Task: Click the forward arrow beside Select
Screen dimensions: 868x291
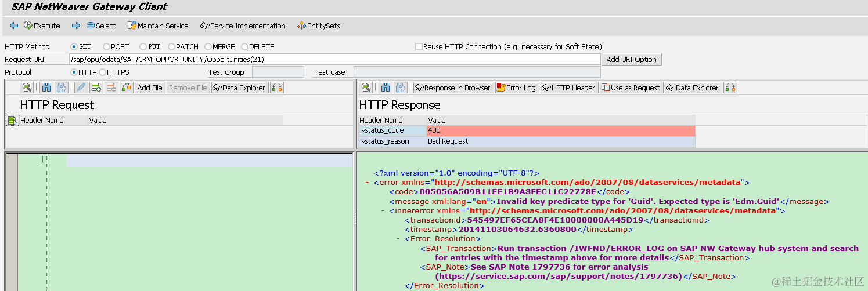Action: click(x=75, y=26)
